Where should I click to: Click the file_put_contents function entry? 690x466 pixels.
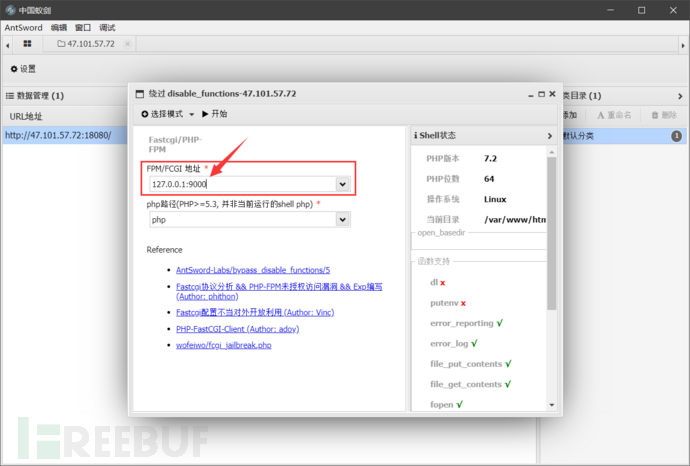[471, 364]
